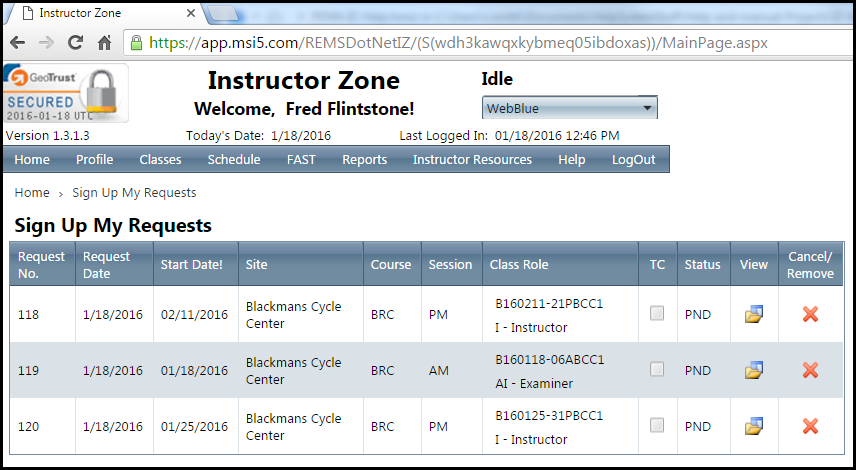Toggle TC checkbox for request 120
856x470 pixels.
pyautogui.click(x=657, y=426)
